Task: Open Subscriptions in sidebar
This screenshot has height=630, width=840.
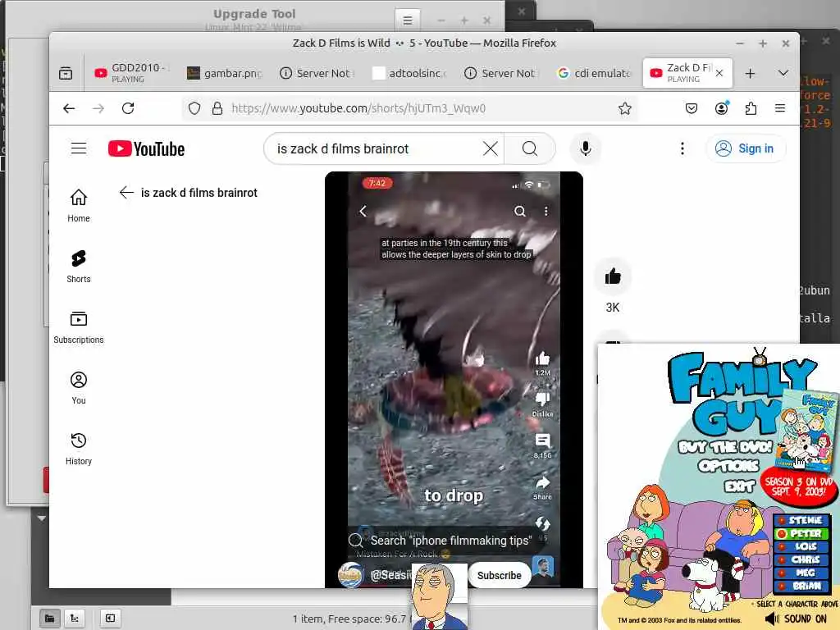Action: (79, 327)
